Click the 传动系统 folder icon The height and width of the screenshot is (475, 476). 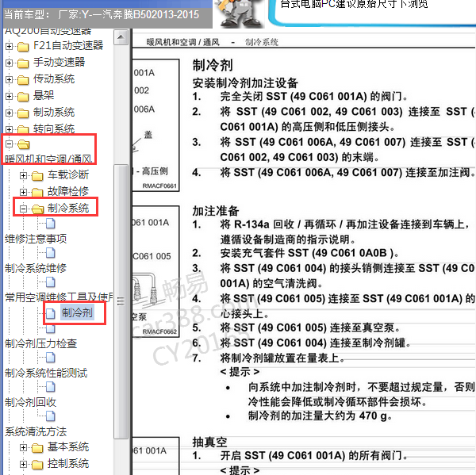[x=23, y=80]
